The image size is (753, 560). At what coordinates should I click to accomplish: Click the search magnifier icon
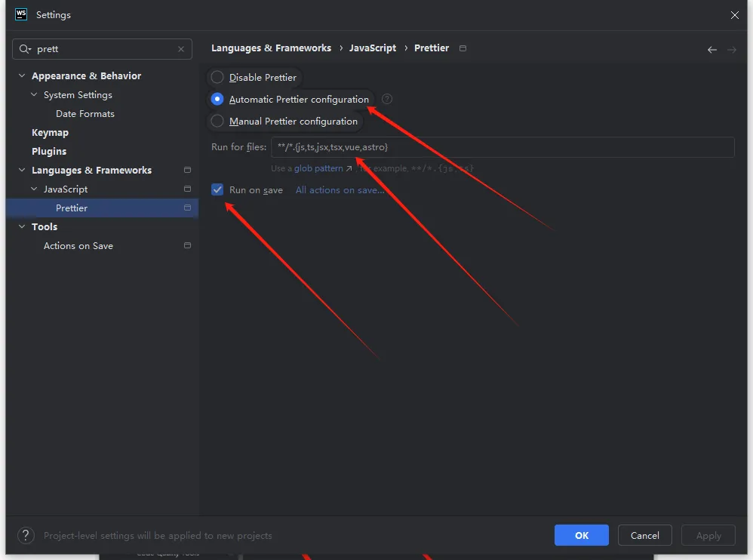[x=25, y=49]
